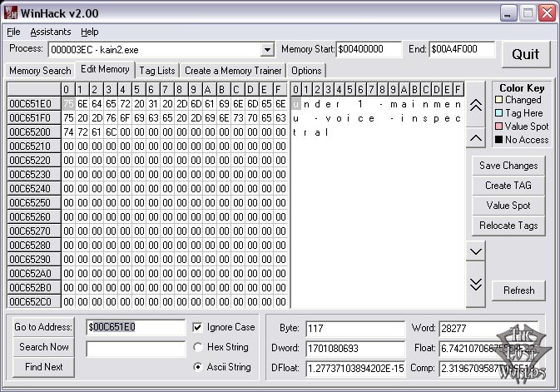Click the No Access color key swatch
This screenshot has height=392, width=560.
click(x=499, y=139)
